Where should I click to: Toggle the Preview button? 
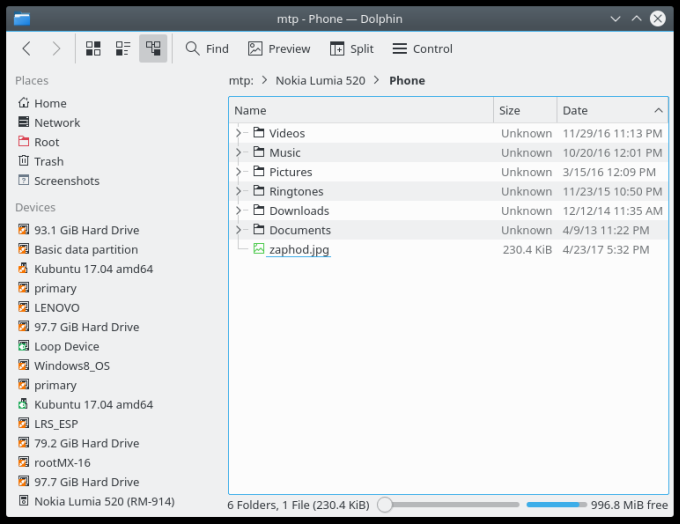[x=279, y=48]
